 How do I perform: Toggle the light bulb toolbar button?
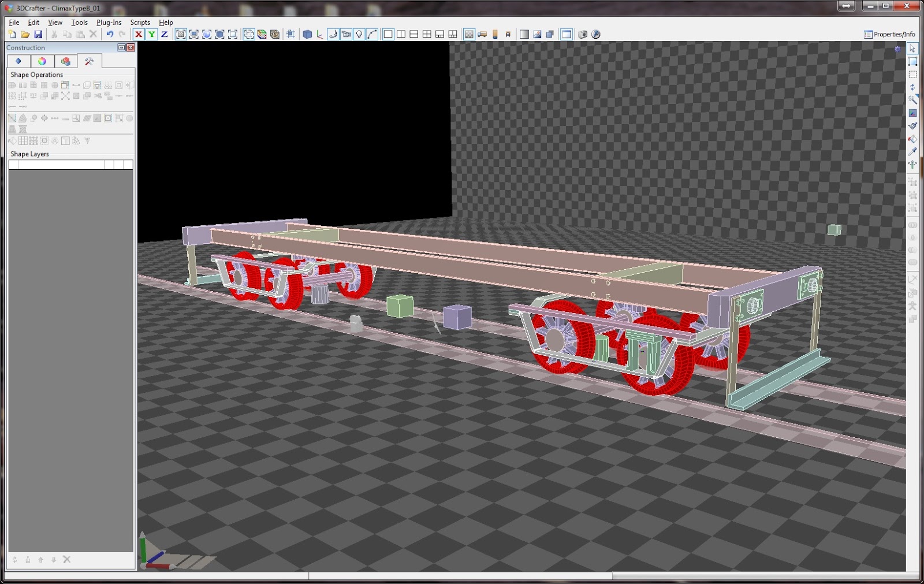tap(359, 35)
